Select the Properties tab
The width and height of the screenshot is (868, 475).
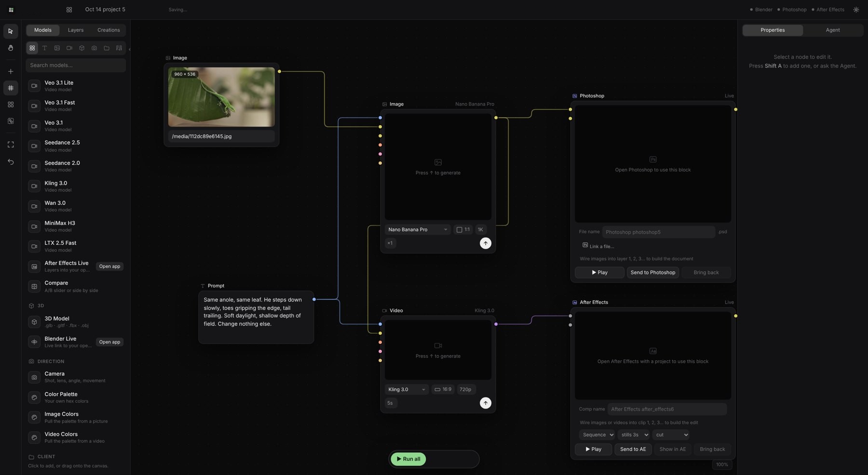coord(773,30)
